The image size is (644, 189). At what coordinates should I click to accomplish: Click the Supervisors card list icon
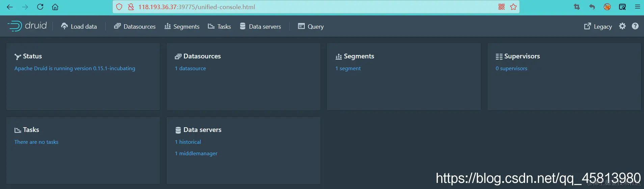499,57
